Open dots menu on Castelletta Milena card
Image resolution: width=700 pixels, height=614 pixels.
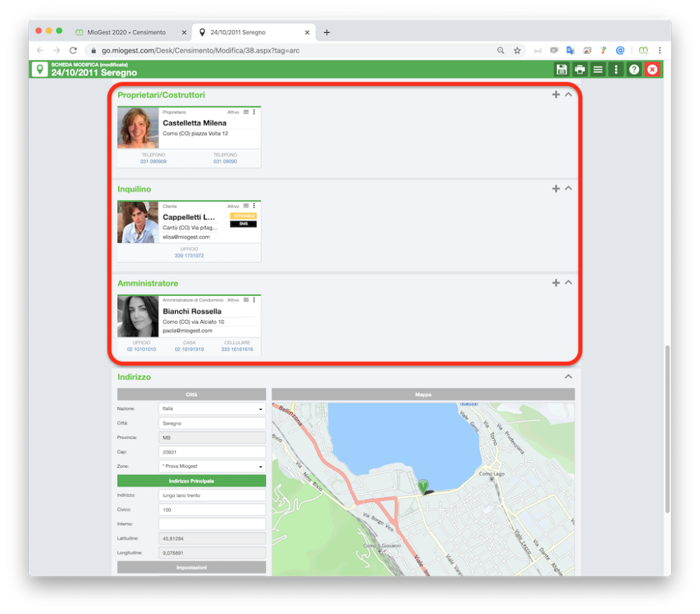pyautogui.click(x=254, y=111)
